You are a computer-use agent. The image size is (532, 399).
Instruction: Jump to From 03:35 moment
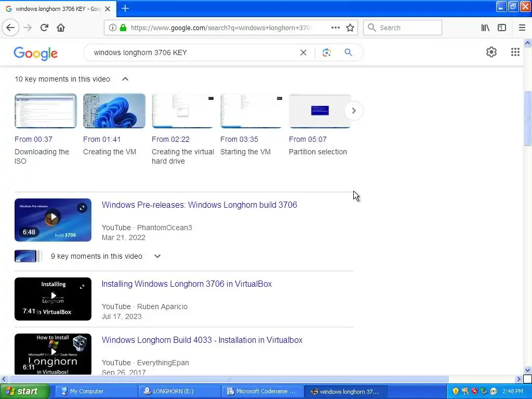click(239, 139)
